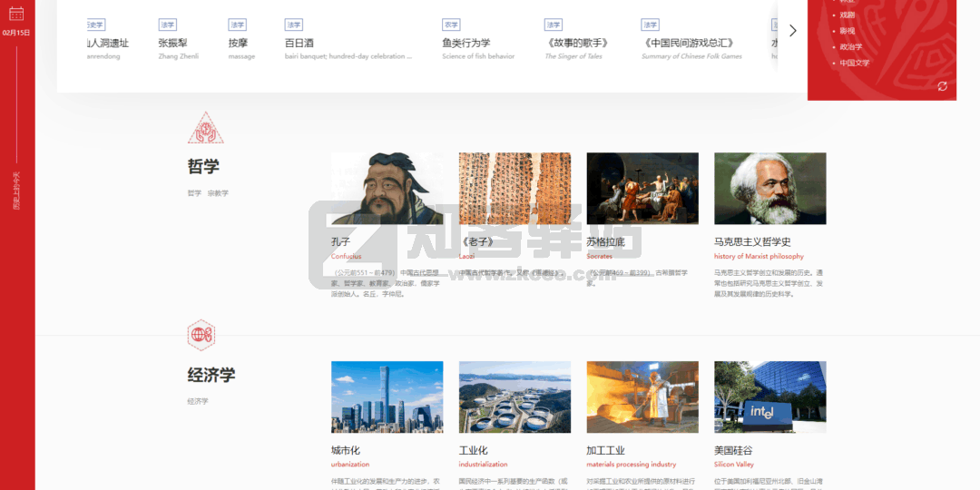980x490 pixels.
Task: Select 中国文学 in the red category list
Action: point(855,64)
